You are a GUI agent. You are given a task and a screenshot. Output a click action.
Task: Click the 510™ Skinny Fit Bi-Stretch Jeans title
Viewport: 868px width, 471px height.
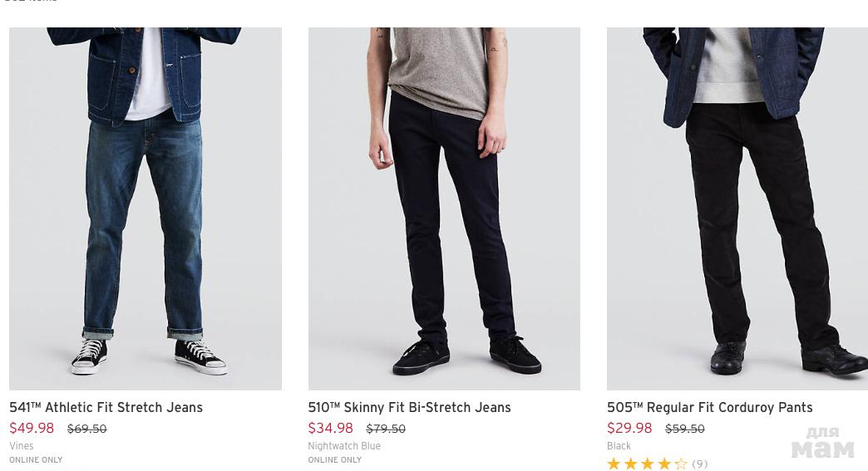click(409, 407)
